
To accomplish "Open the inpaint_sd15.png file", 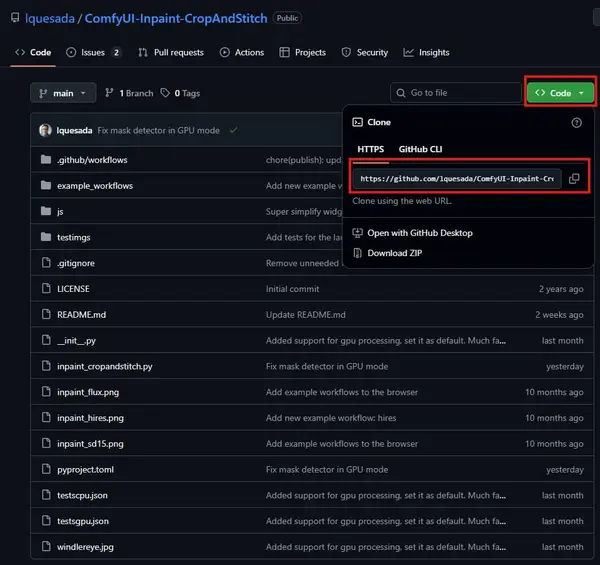I will 90,444.
